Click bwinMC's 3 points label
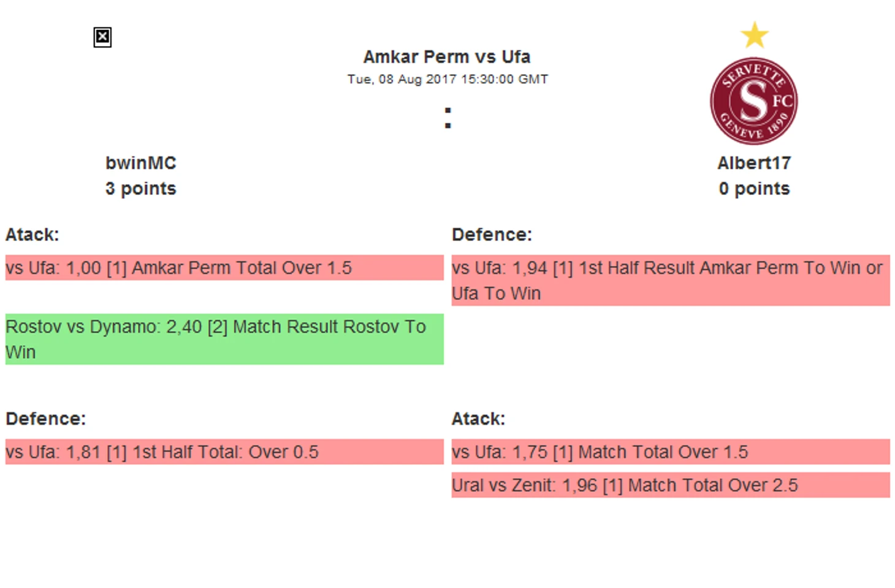 [x=140, y=189]
